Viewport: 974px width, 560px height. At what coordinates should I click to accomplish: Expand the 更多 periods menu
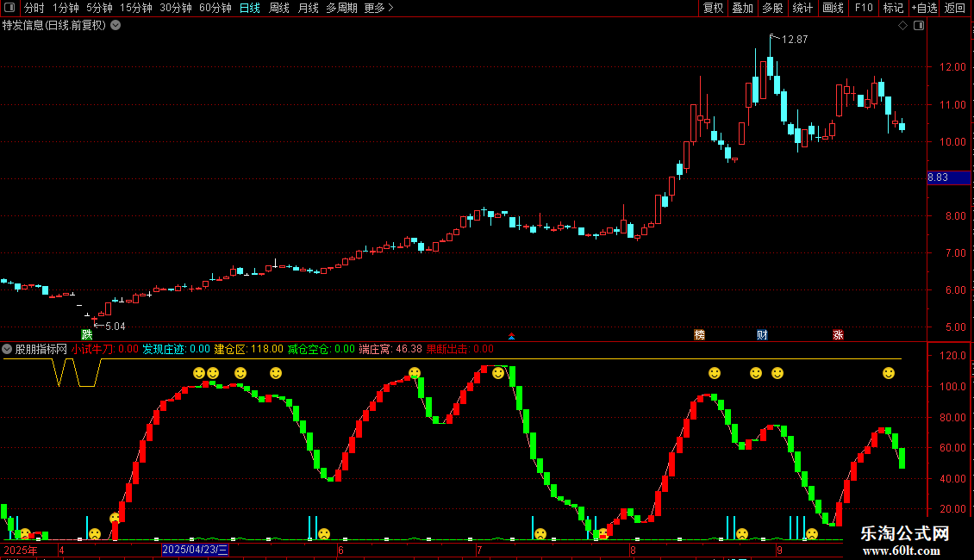pyautogui.click(x=378, y=8)
